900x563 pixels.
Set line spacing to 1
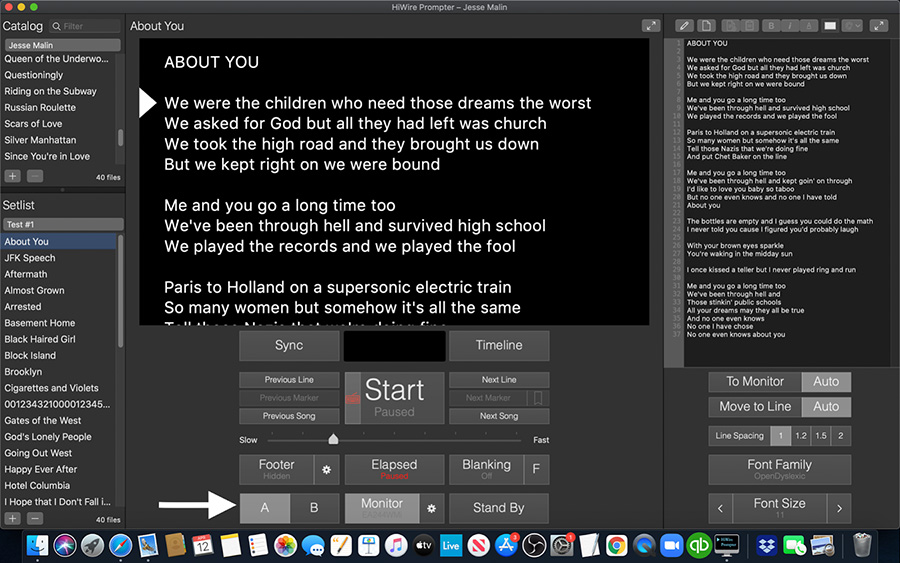coord(781,436)
